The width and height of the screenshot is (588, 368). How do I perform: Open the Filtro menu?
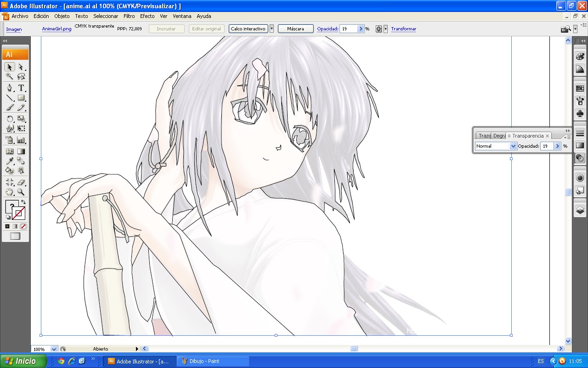pyautogui.click(x=129, y=16)
